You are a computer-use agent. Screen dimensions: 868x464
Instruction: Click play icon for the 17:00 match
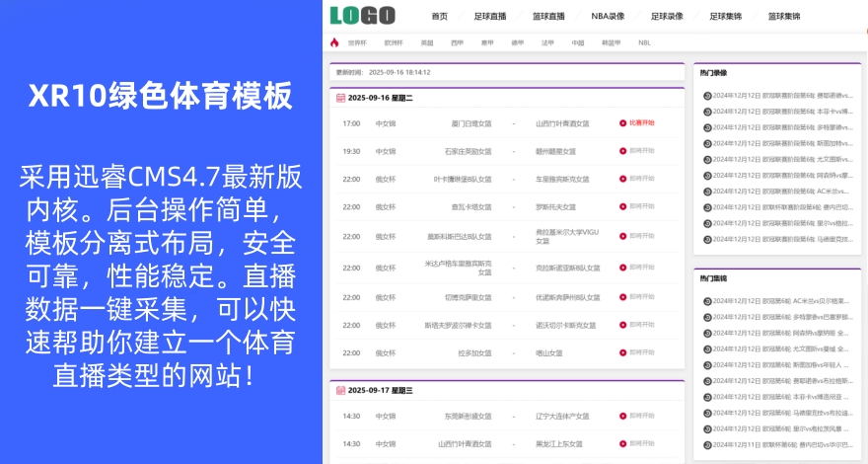(x=622, y=123)
